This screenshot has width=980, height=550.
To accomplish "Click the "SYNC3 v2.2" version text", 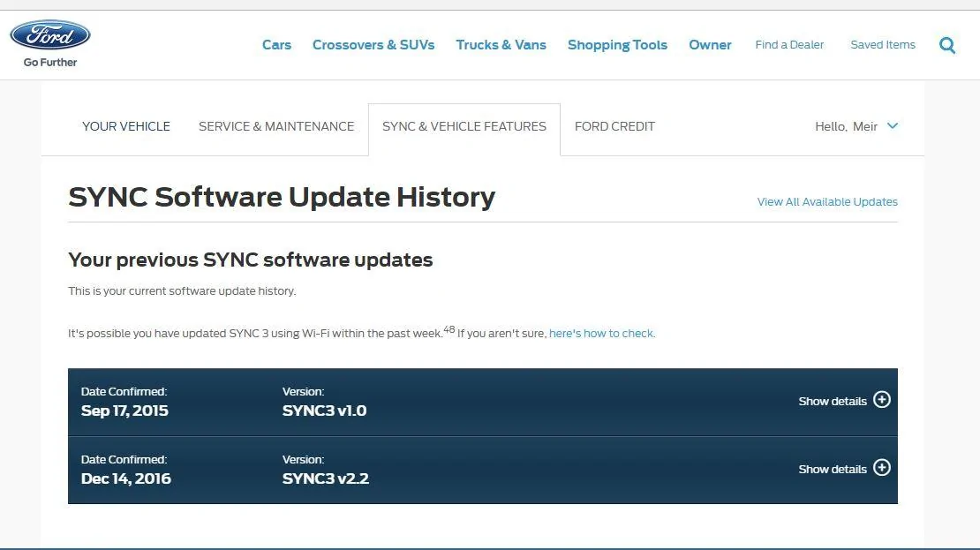I will pos(326,478).
